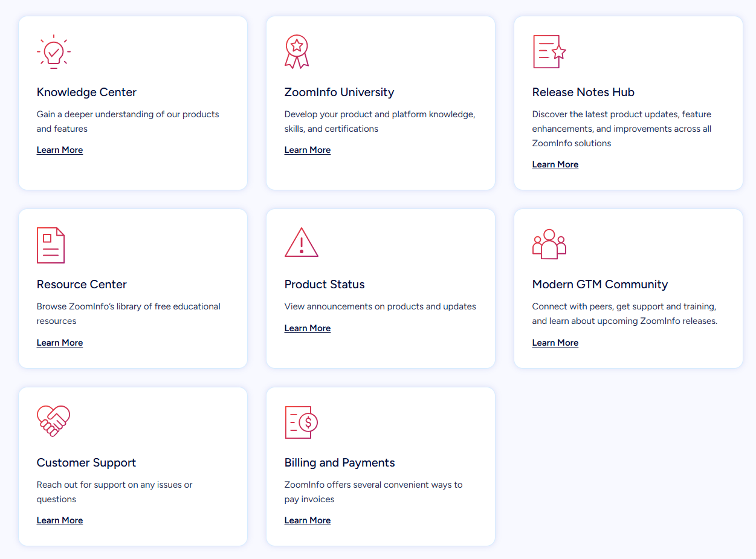
Task: Select Learn More under Product Status
Action: point(308,328)
